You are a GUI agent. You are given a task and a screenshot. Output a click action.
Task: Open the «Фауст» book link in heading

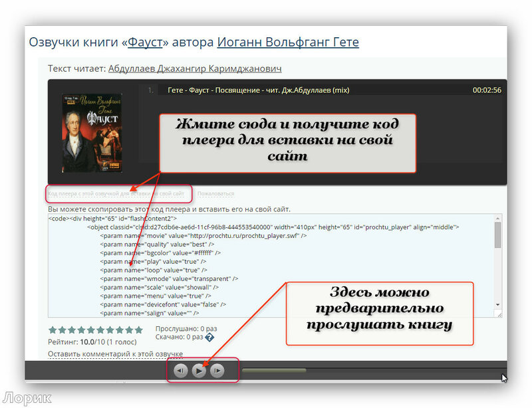pos(146,42)
